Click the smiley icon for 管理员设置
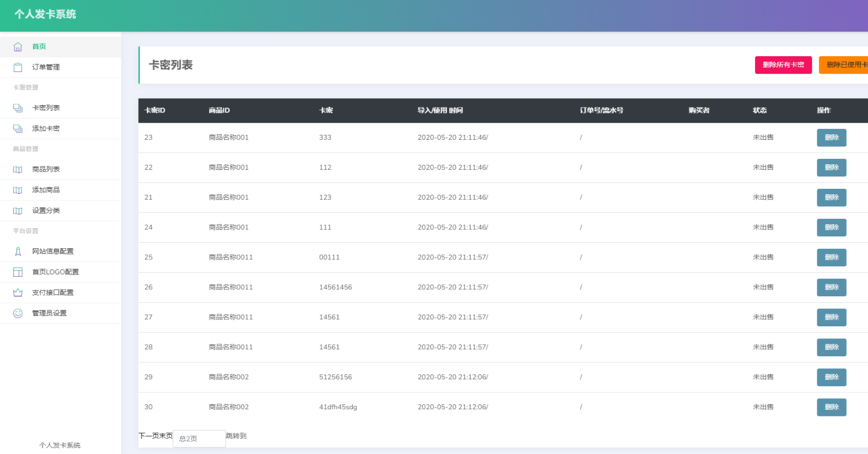 pos(18,313)
